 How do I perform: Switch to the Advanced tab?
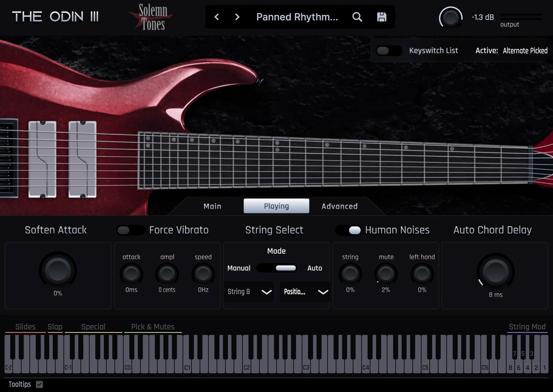pos(339,206)
